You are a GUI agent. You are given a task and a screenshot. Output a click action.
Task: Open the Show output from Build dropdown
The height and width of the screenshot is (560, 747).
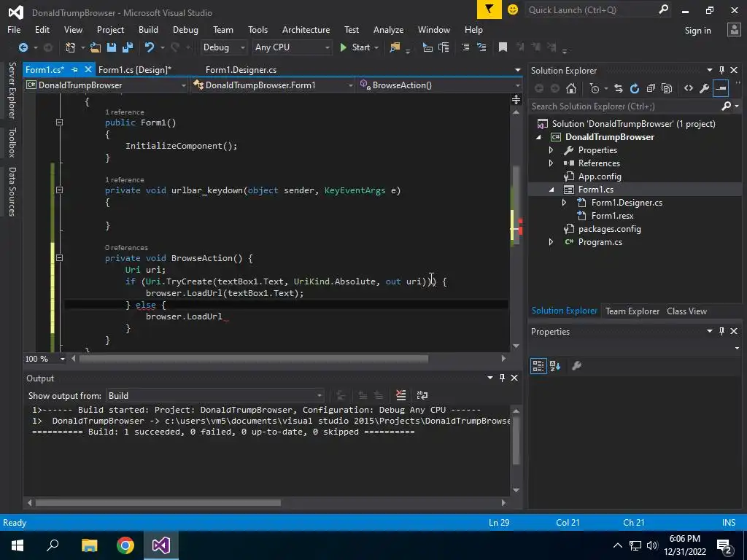pos(215,396)
